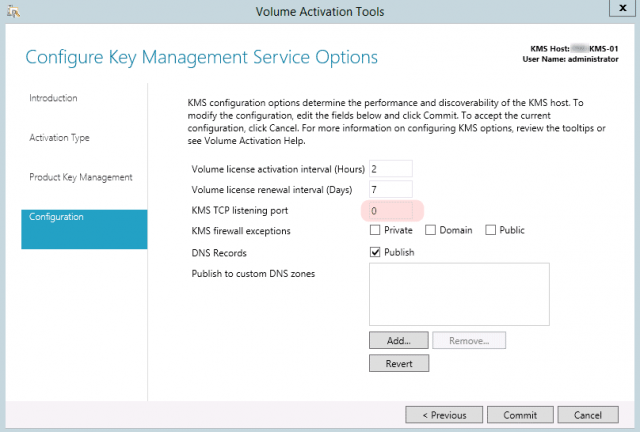
Task: Go to the Introduction step
Action: click(53, 98)
